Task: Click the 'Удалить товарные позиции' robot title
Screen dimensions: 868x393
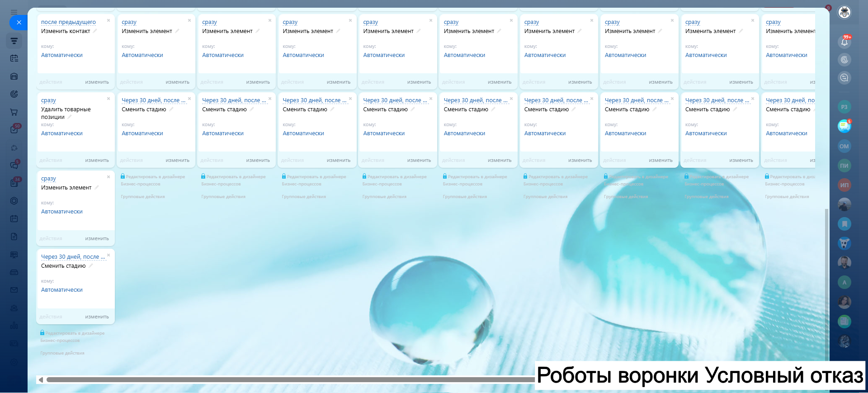Action: tap(66, 113)
